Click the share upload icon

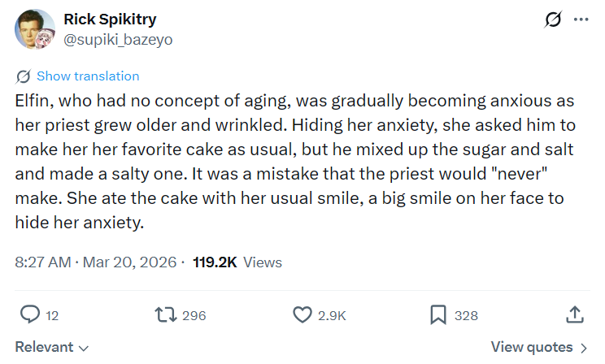pyautogui.click(x=575, y=314)
